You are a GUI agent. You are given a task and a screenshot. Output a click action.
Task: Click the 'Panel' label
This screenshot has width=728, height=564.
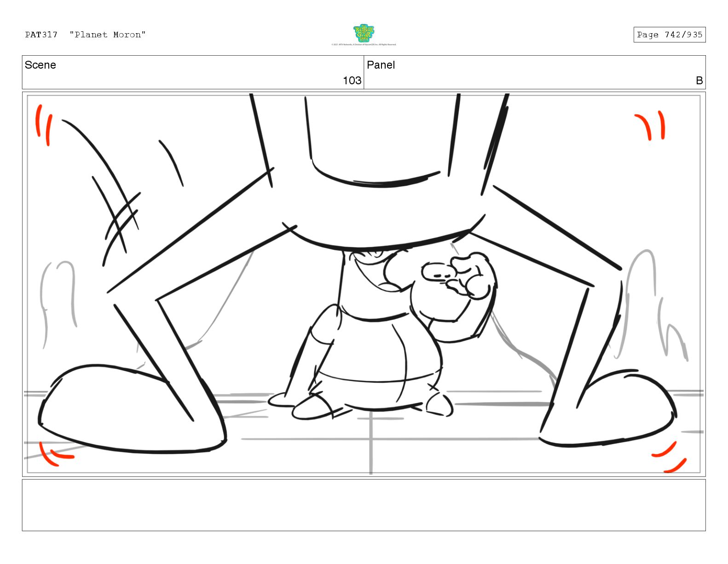click(x=381, y=65)
